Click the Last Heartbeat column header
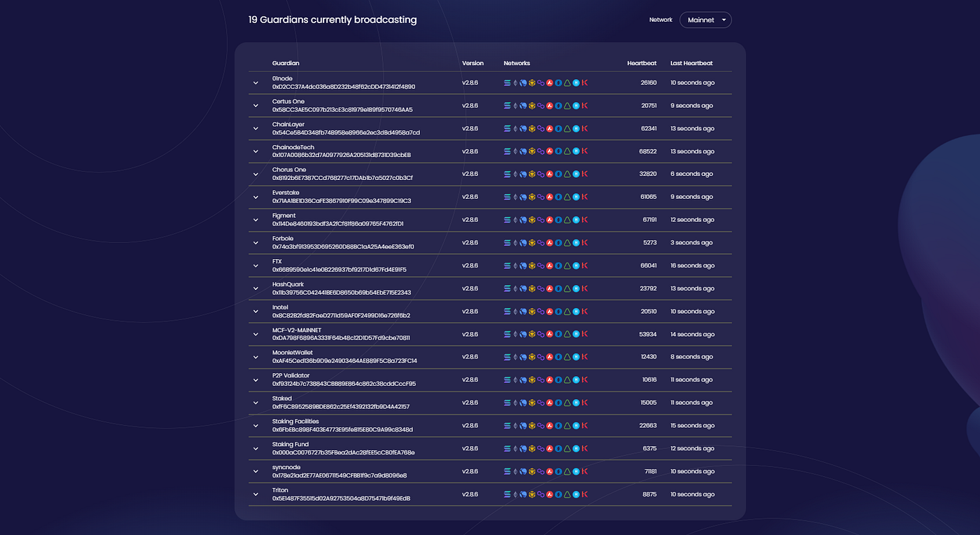 [x=692, y=64]
